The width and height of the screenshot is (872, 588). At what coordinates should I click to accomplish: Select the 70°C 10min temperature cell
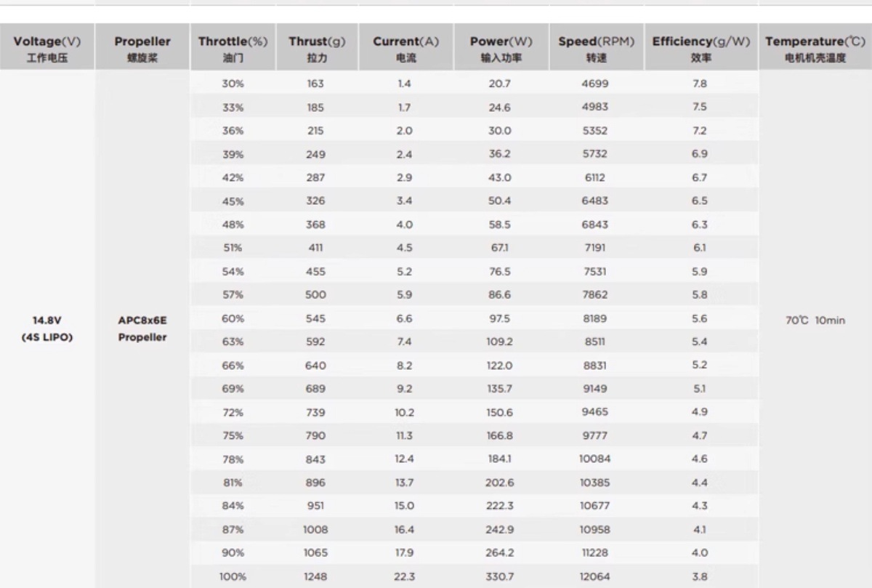tap(815, 321)
